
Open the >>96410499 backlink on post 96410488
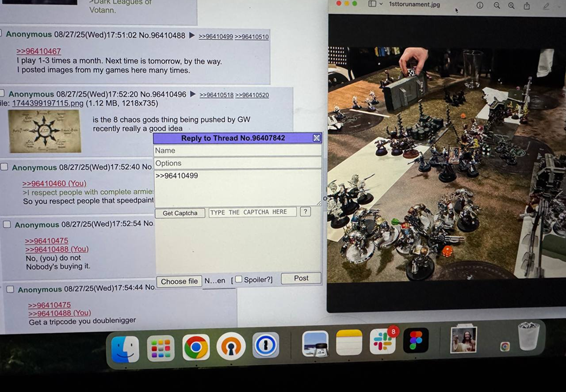216,37
